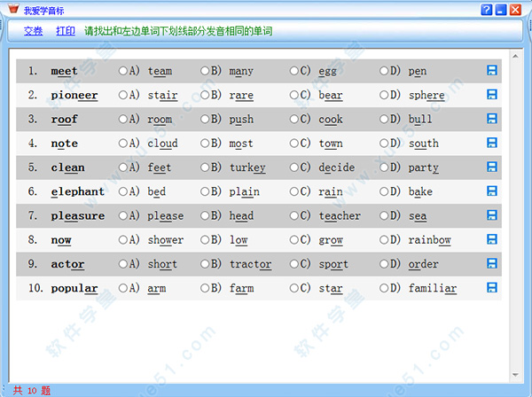Click the save icon for question 2 pioneer
Image resolution: width=532 pixels, height=397 pixels.
coord(491,95)
